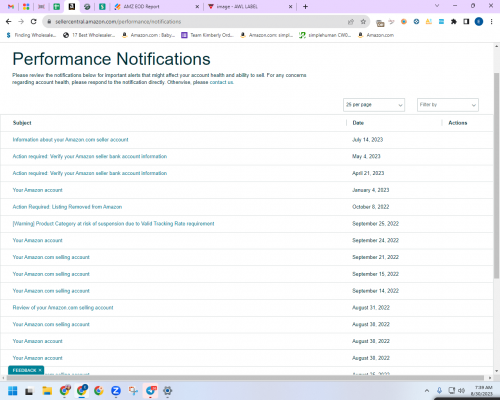This screenshot has width=500, height=400.
Task: Click the Actions column header
Action: coord(458,123)
